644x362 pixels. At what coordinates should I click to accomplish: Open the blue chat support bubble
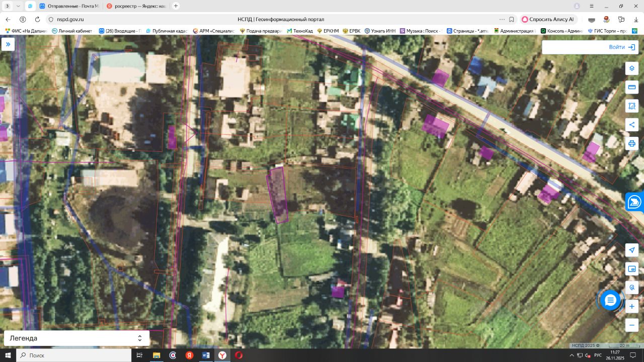pyautogui.click(x=610, y=300)
